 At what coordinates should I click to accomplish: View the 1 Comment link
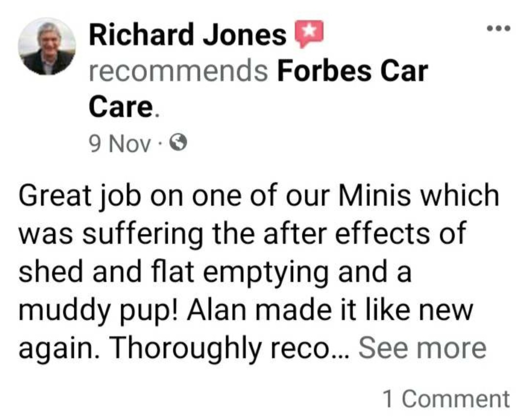446,399
